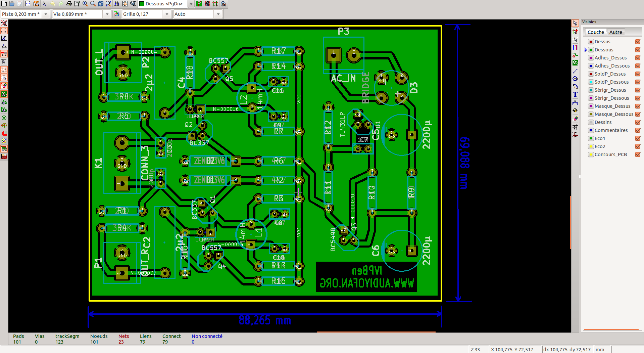The image size is (644, 353).
Task: Fit board to screen with zoom auto icon
Action: (x=108, y=4)
